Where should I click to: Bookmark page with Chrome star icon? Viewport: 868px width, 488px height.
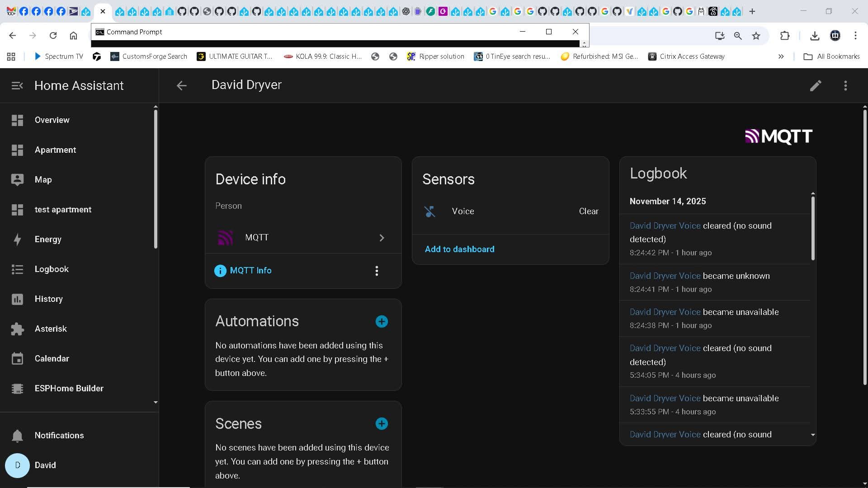[756, 36]
